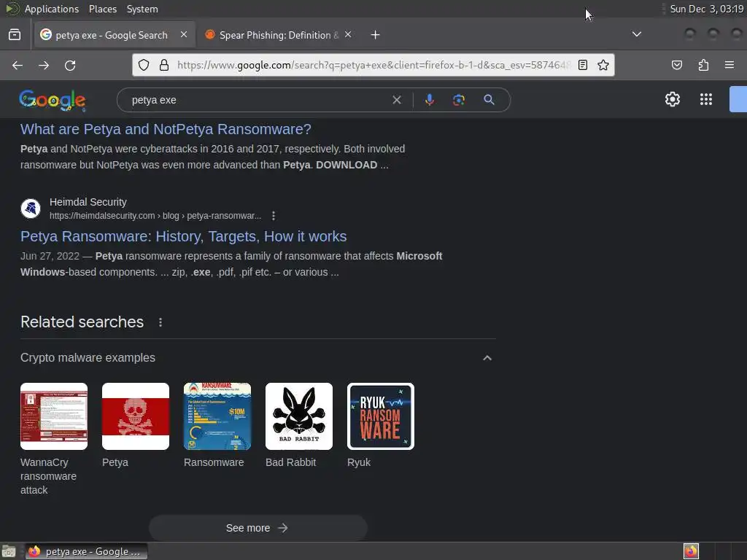This screenshot has width=747, height=560.
Task: Open clock Sun Dec 3 calendar
Action: tap(706, 9)
